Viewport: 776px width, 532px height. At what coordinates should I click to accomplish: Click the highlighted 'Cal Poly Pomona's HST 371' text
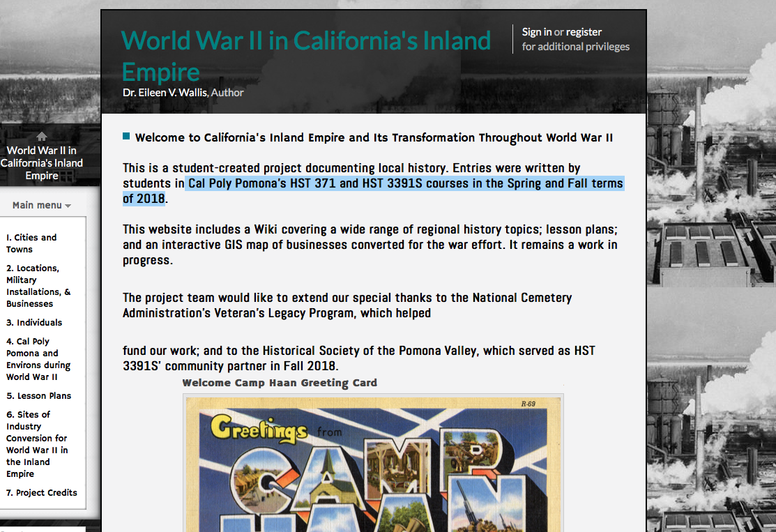tap(261, 183)
